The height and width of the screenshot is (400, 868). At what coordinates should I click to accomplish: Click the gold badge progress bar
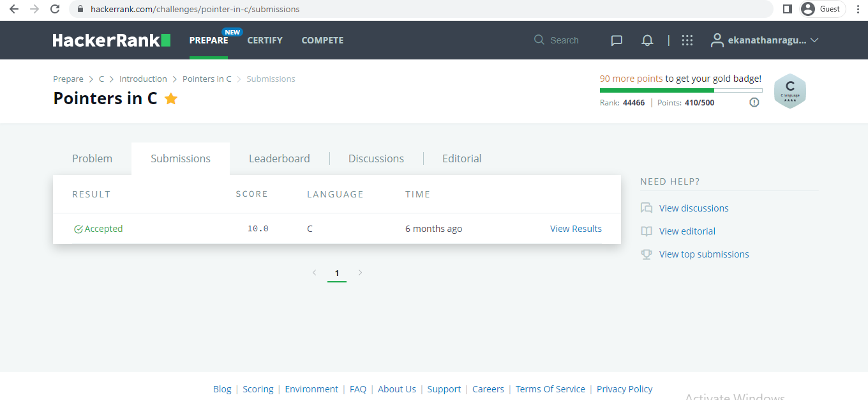click(x=681, y=90)
